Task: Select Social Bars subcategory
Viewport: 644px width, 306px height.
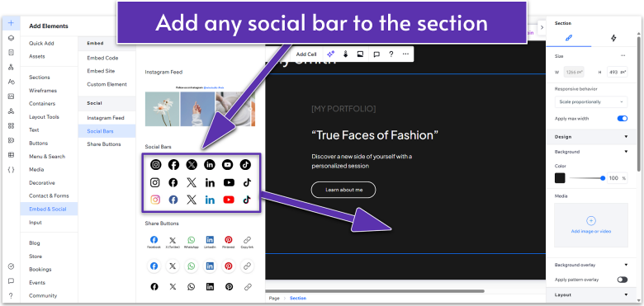Action: [x=107, y=131]
